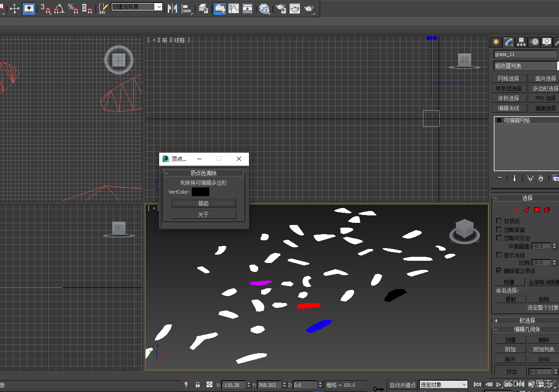This screenshot has height=392, width=559.
Task: Click the 网格选择 modifier button
Action: point(509,78)
